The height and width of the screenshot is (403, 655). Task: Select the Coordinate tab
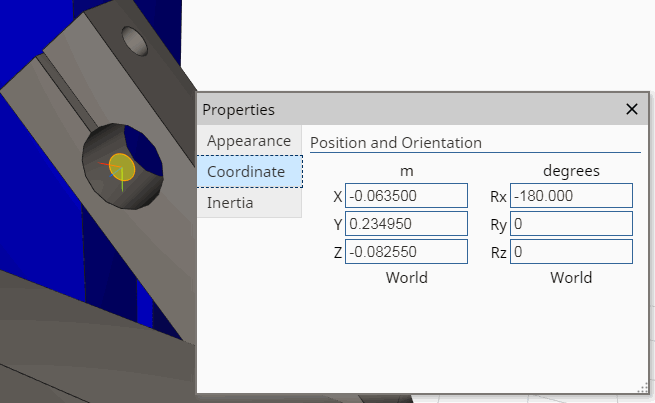tap(248, 172)
